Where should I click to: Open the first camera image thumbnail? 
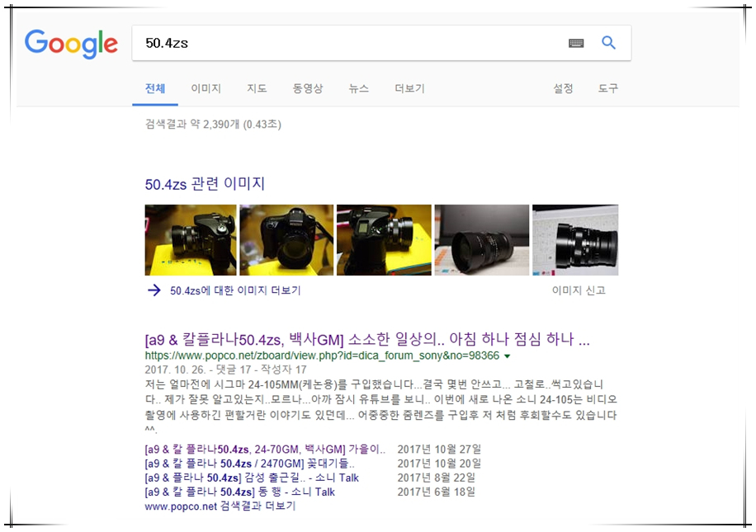click(x=190, y=240)
